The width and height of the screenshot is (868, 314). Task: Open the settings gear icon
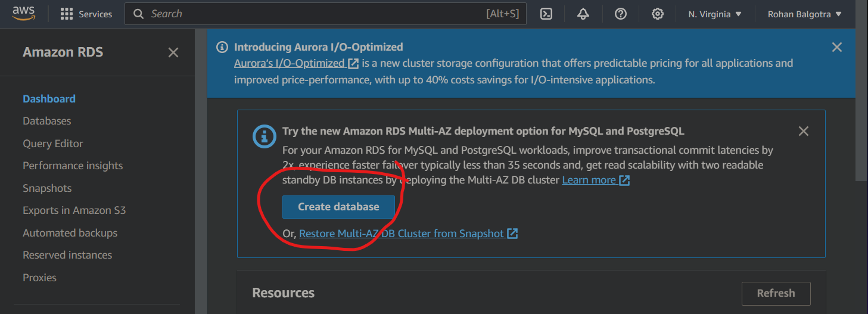[x=658, y=14]
